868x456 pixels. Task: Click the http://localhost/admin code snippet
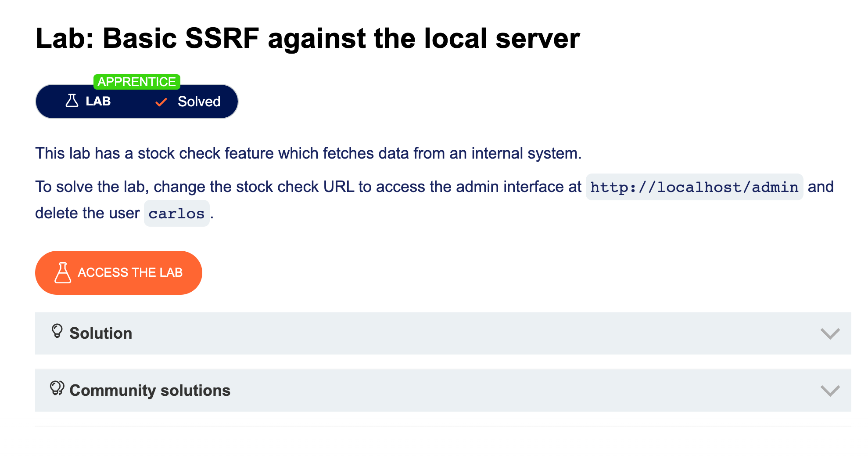coord(694,187)
